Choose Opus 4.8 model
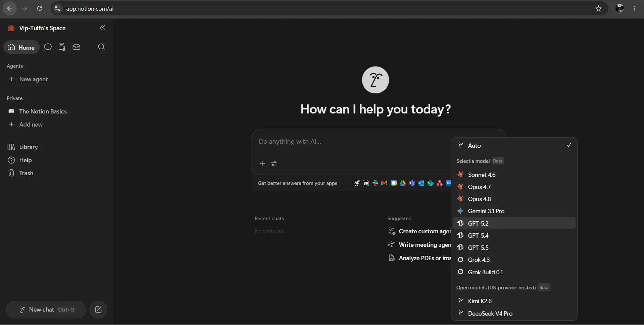The width and height of the screenshot is (644, 325). click(514, 199)
